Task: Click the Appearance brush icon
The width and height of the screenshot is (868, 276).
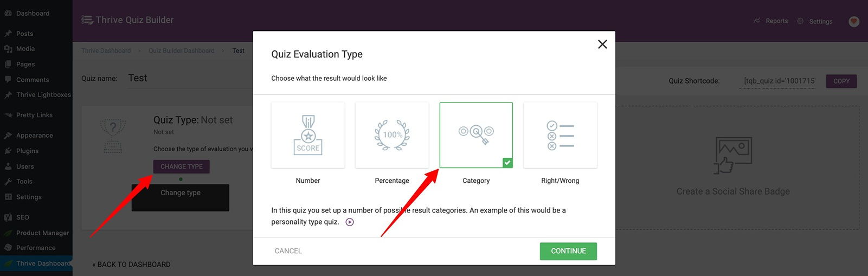Action: click(8, 136)
